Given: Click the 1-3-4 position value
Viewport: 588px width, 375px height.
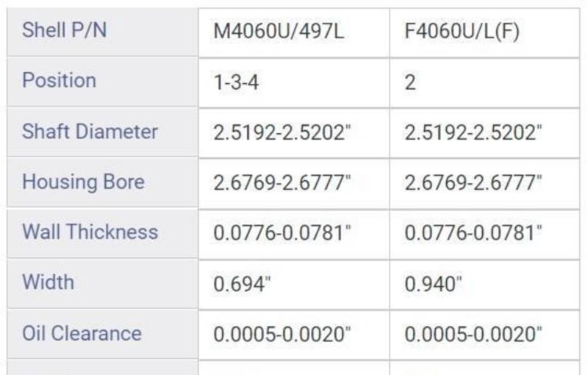Looking at the screenshot, I should point(236,82).
